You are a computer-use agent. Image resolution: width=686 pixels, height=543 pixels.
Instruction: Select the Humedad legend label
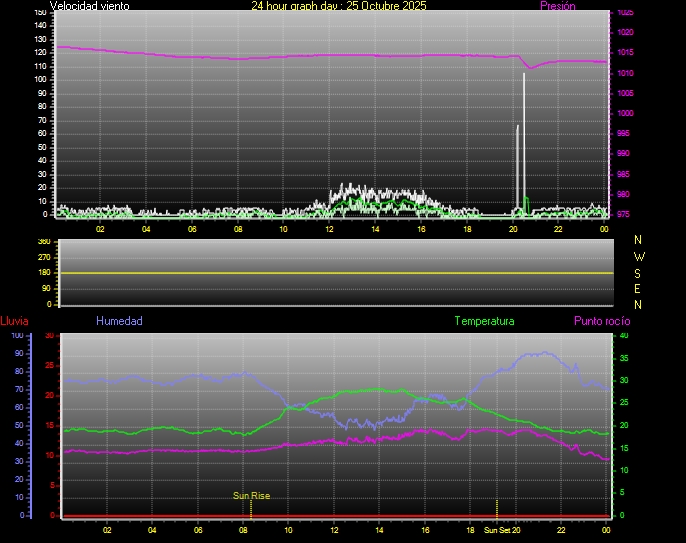119,321
